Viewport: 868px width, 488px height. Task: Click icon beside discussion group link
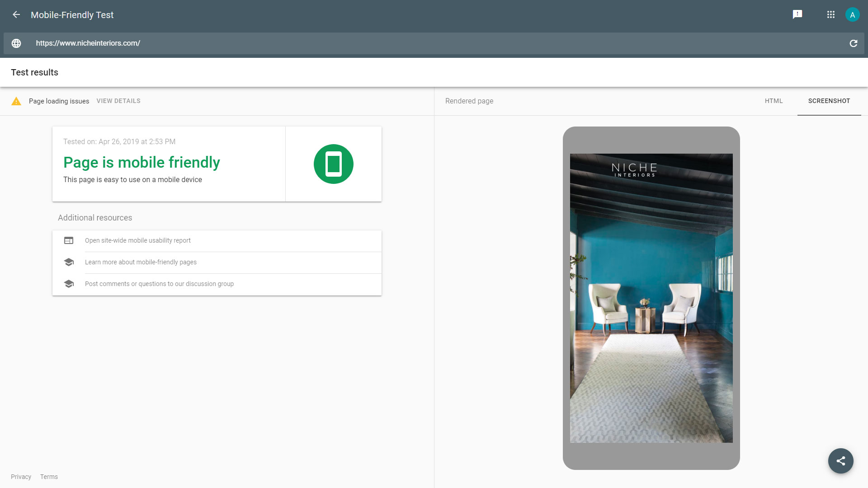(x=69, y=284)
